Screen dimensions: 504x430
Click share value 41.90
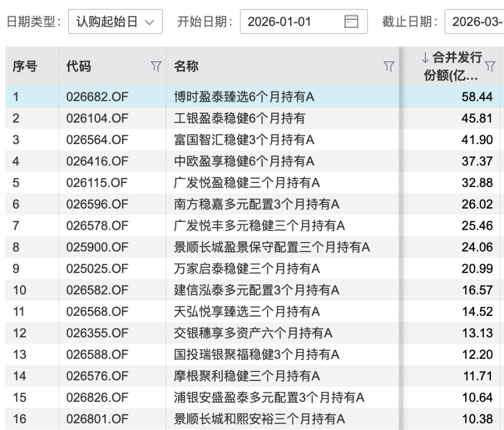[x=477, y=140]
